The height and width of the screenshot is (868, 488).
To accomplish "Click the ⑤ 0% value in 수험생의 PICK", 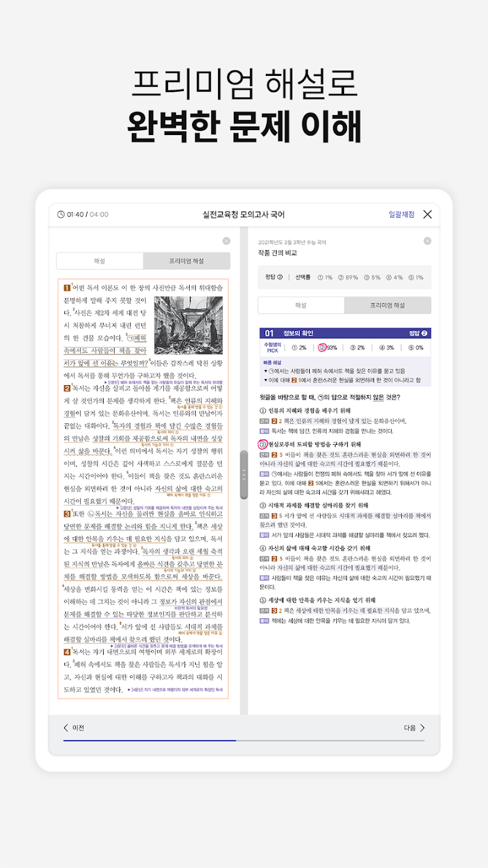I will pos(415,347).
